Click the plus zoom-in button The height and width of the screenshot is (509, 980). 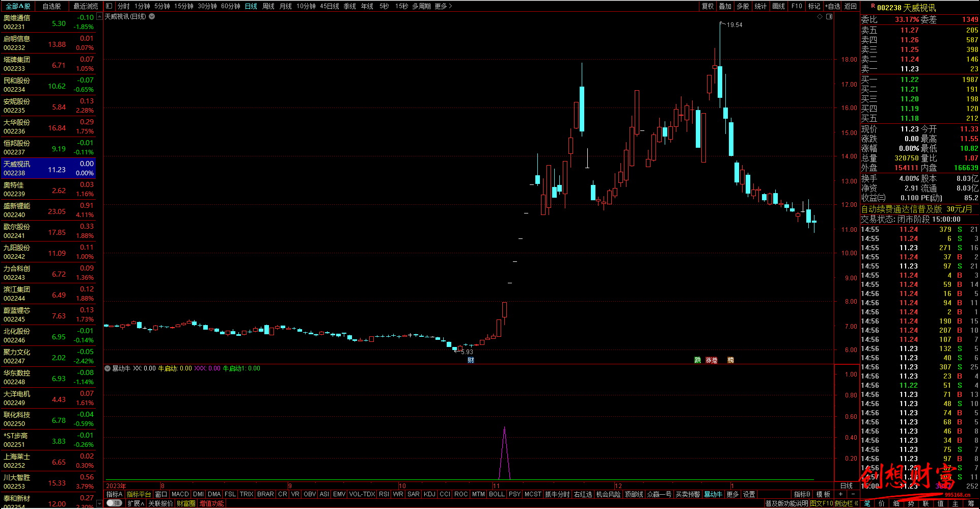840,494
